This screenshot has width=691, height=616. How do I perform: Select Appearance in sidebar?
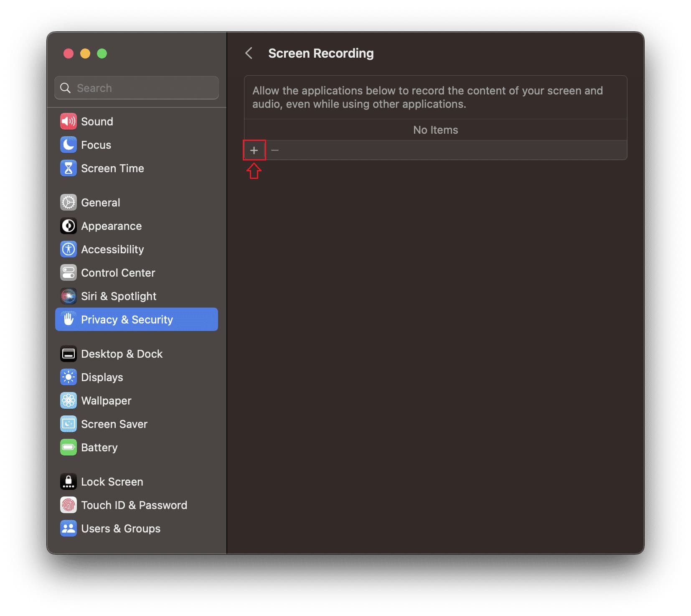tap(111, 226)
